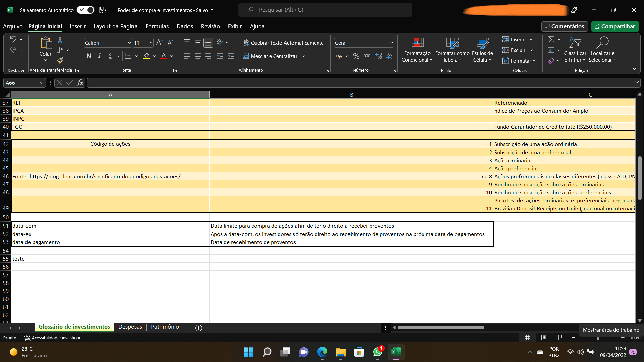Screen dimensions: 644x362
Task: Open Formatação Condicional icon
Action: 417,43
